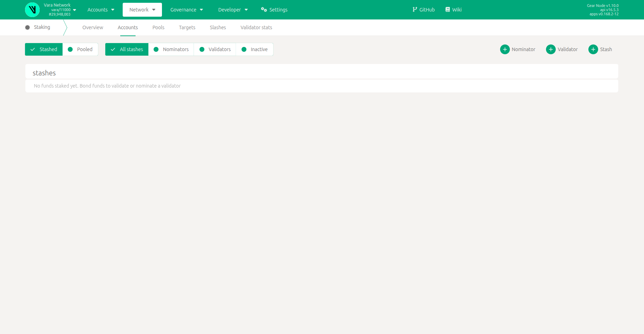This screenshot has height=334, width=644.
Task: Click the Vara Network logo icon
Action: (32, 10)
